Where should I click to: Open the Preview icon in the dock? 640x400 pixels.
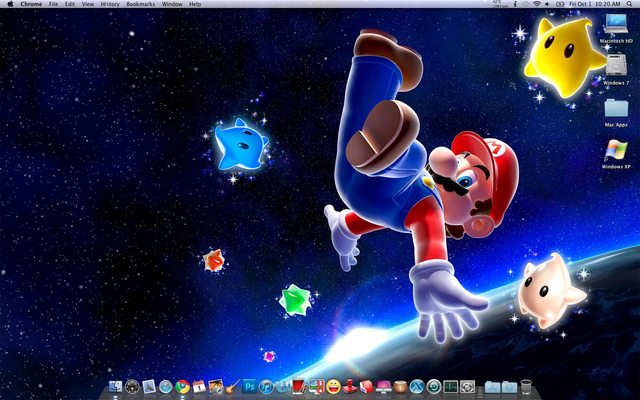pos(149,386)
